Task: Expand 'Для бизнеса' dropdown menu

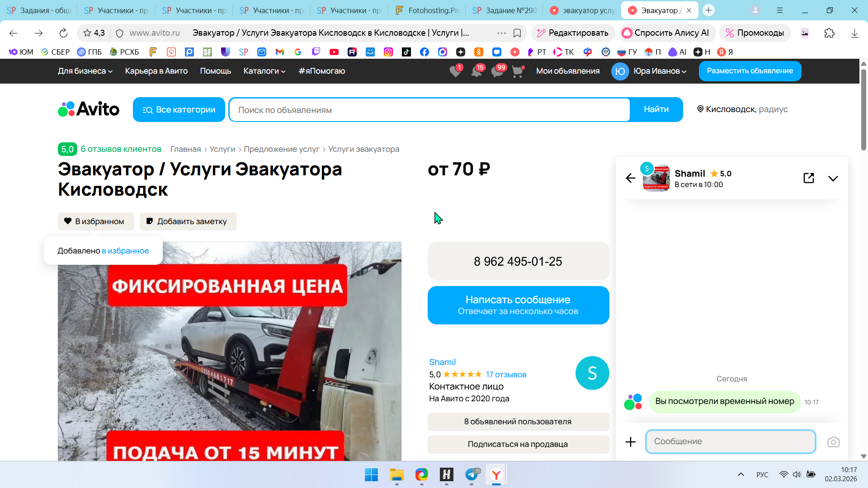Action: [85, 71]
